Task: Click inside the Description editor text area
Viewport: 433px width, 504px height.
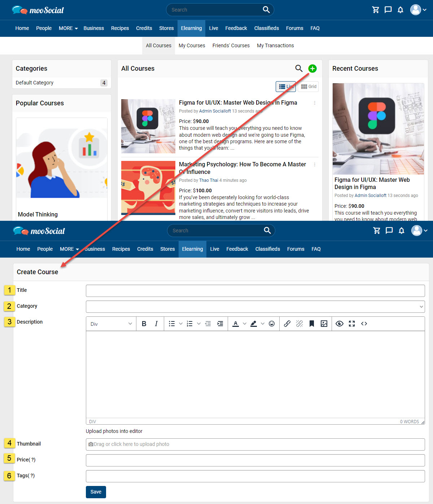Action: point(255,374)
